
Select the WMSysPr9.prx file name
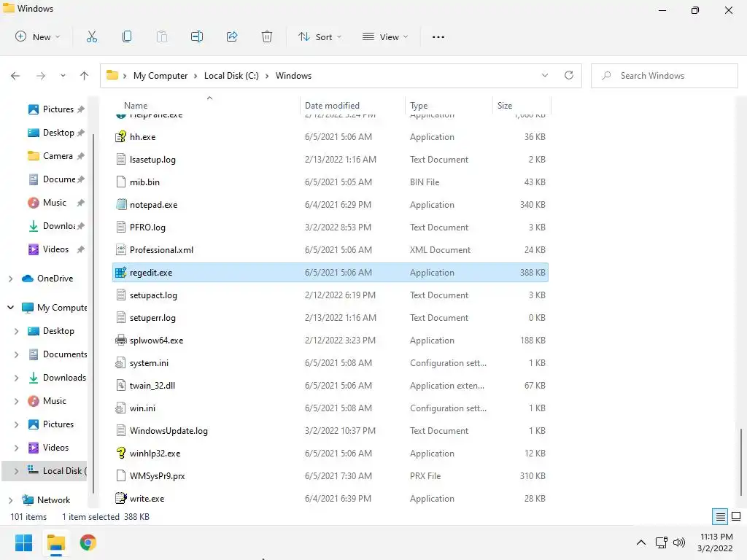(157, 476)
